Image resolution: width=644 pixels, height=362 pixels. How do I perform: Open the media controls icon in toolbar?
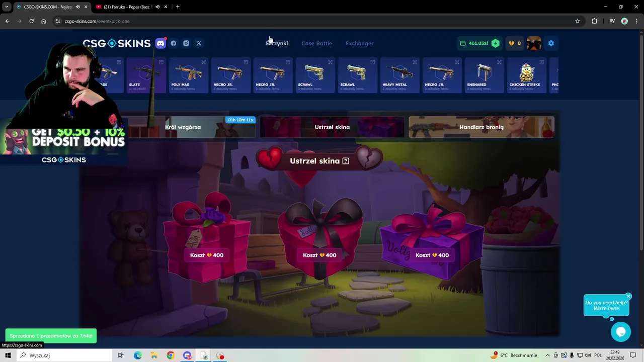[x=612, y=21]
